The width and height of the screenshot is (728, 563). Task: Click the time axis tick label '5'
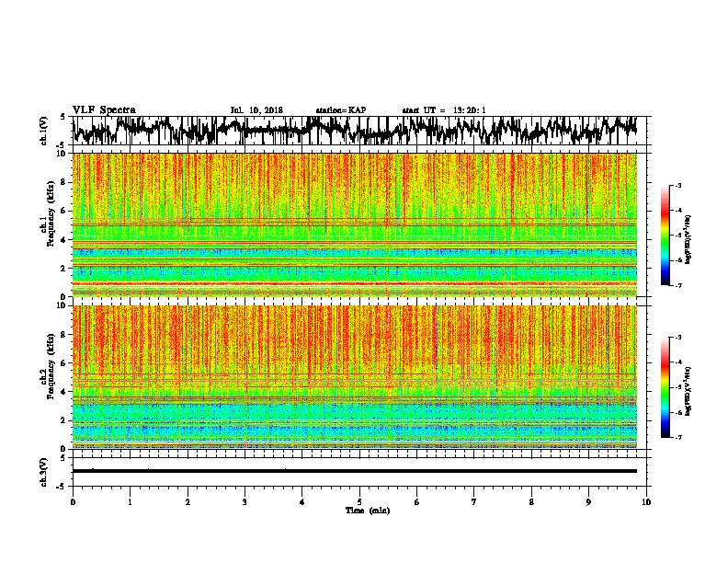[359, 502]
